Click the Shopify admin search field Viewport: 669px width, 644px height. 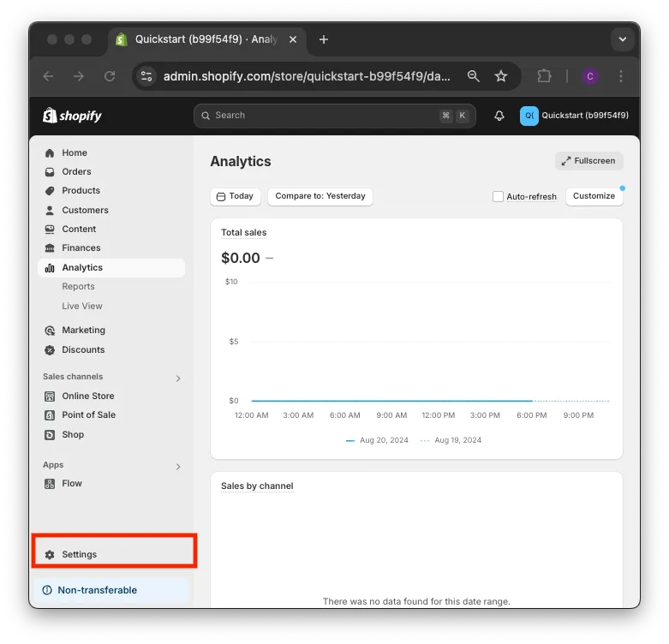tap(334, 116)
